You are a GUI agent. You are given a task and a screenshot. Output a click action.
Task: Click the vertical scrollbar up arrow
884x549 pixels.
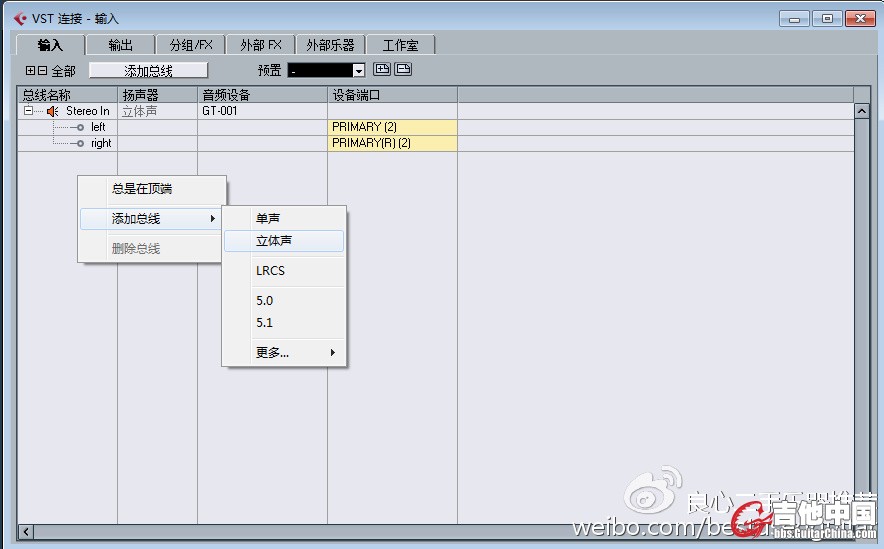click(x=862, y=111)
